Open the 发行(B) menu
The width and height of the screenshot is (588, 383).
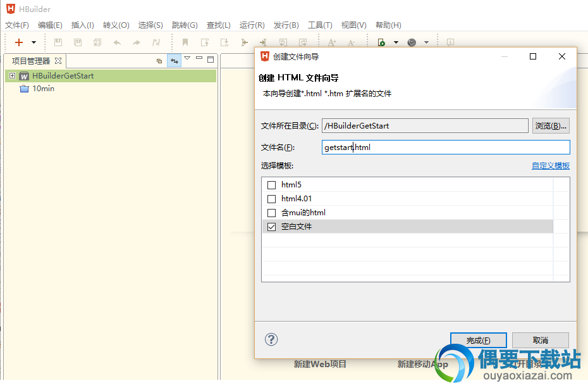[x=286, y=25]
